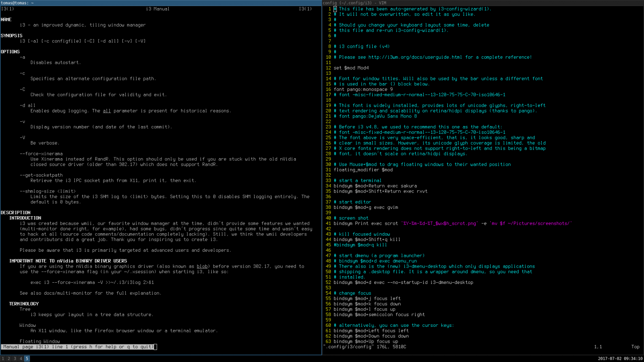This screenshot has width=644, height=362.
Task: Click the --shmlog-size <limit> option
Action: [48, 191]
